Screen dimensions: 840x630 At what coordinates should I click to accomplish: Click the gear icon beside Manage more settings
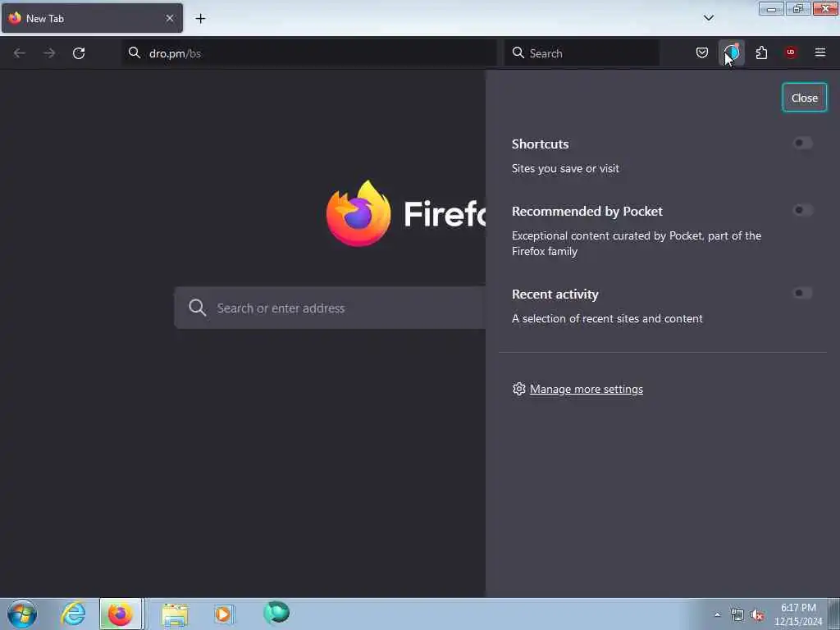(x=518, y=389)
